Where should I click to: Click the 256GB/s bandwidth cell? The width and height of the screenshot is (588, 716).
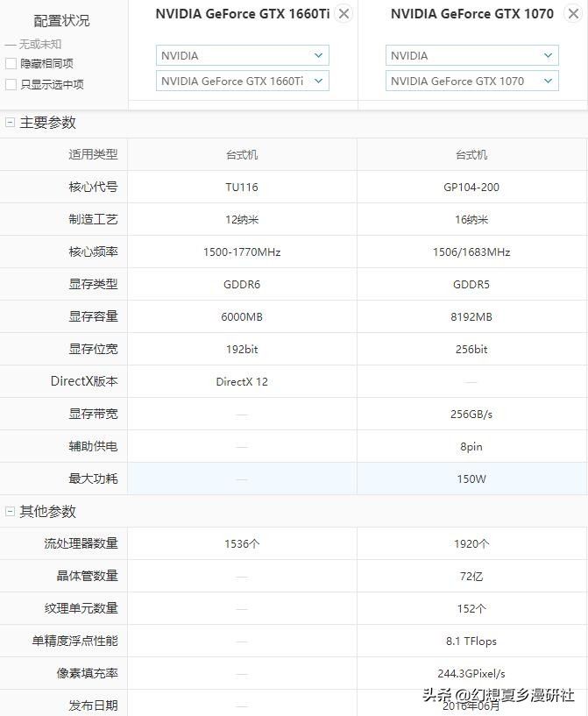point(471,415)
